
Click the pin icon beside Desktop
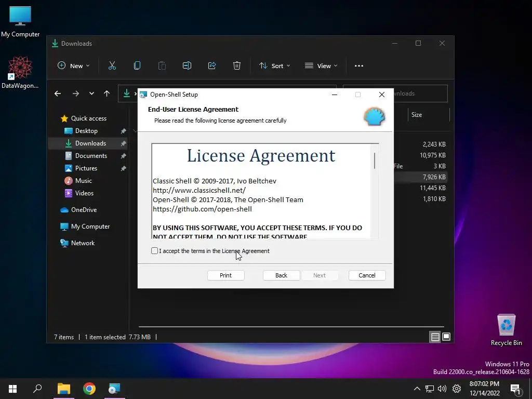124,131
